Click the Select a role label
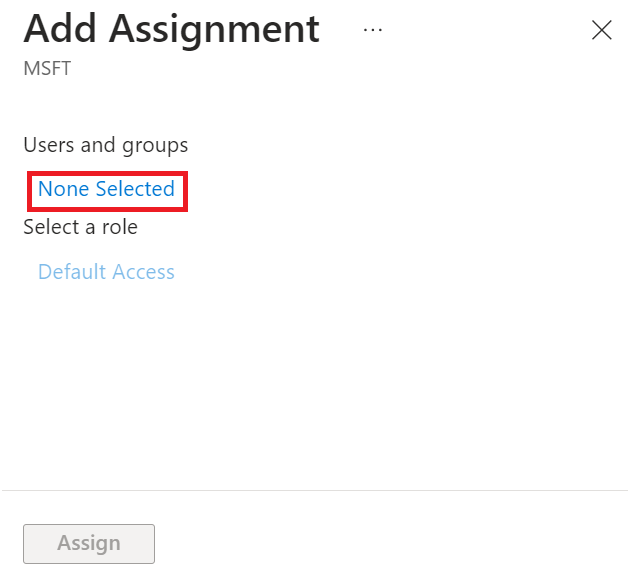Screen dimensions: 628x585 80,227
